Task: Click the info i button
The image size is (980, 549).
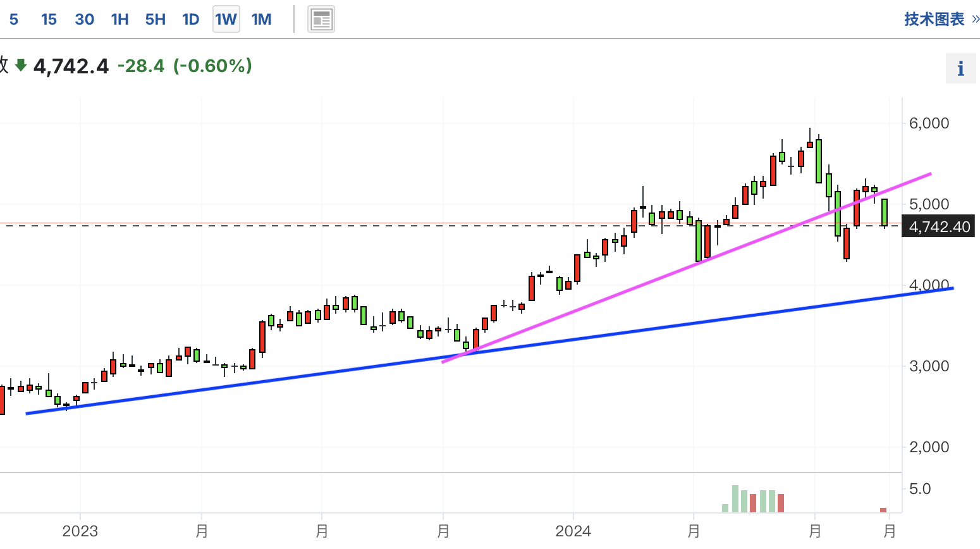Action: coord(961,68)
